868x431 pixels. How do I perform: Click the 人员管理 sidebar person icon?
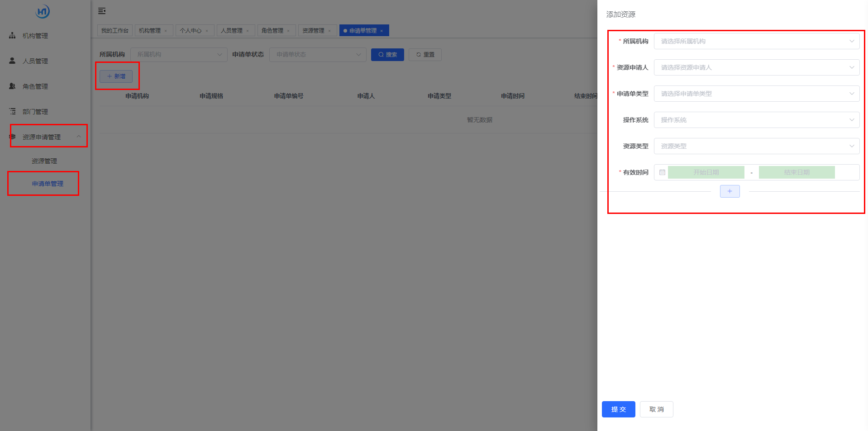(12, 61)
